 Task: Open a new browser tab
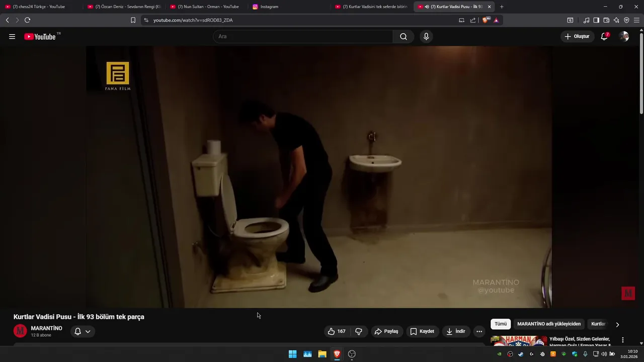pyautogui.click(x=502, y=7)
